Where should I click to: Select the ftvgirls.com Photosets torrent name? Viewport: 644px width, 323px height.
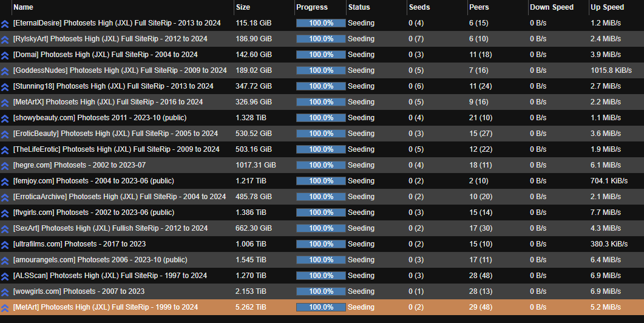point(93,212)
